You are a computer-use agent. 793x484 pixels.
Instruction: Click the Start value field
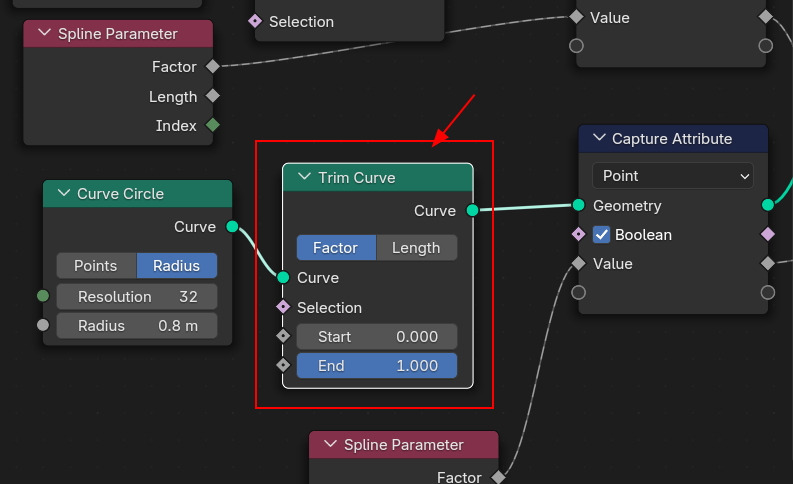tap(377, 337)
